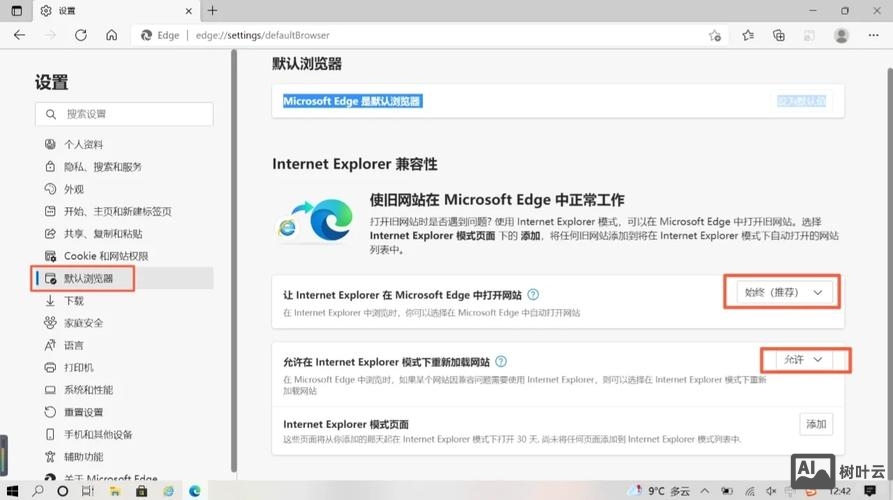893x500 pixels.
Task: Click the selected text Microsoft Edge 是默认浏览器
Action: coord(353,101)
